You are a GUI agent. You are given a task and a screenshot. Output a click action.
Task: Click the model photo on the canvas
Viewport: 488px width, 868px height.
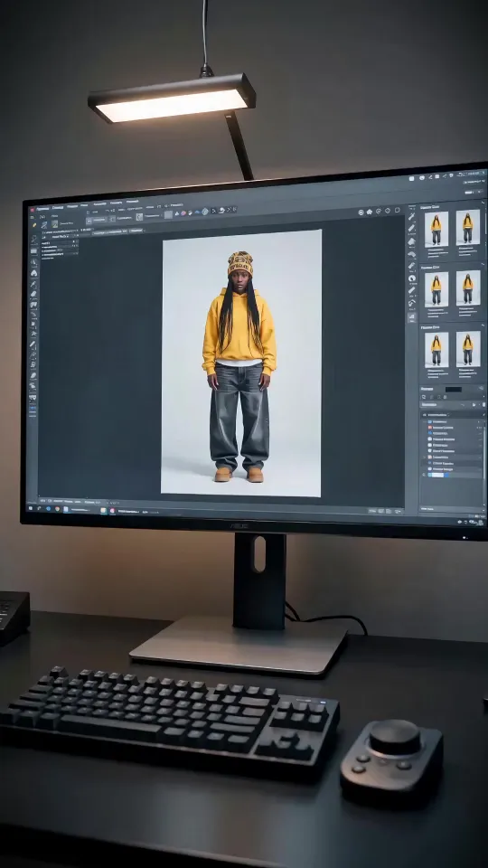(x=240, y=363)
